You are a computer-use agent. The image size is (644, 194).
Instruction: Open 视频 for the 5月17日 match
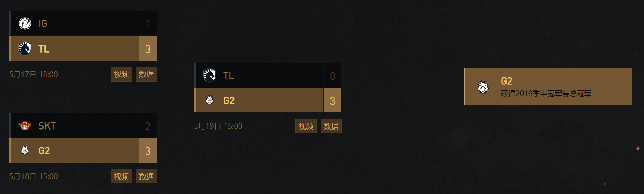[121, 74]
